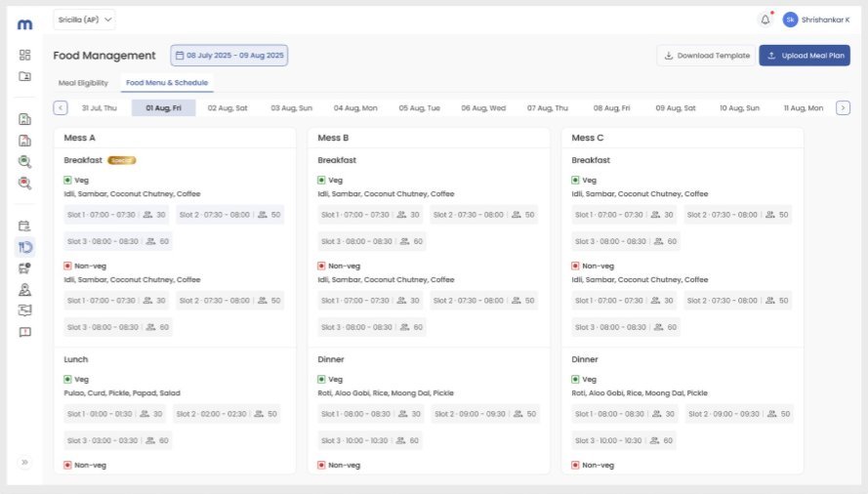The image size is (868, 494).
Task: Open the user location sidebar icon
Action: point(25,290)
